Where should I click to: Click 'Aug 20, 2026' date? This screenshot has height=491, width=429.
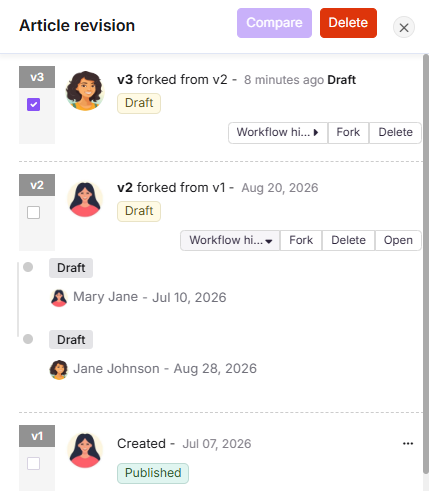pos(280,188)
